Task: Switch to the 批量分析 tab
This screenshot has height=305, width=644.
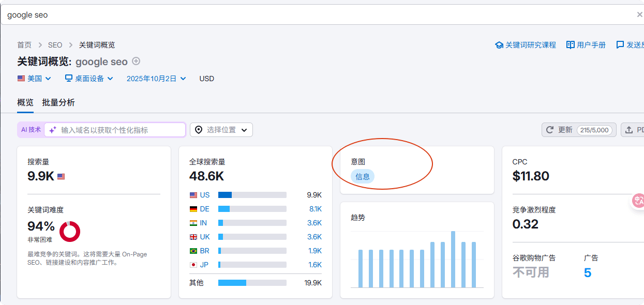Action: click(x=58, y=102)
